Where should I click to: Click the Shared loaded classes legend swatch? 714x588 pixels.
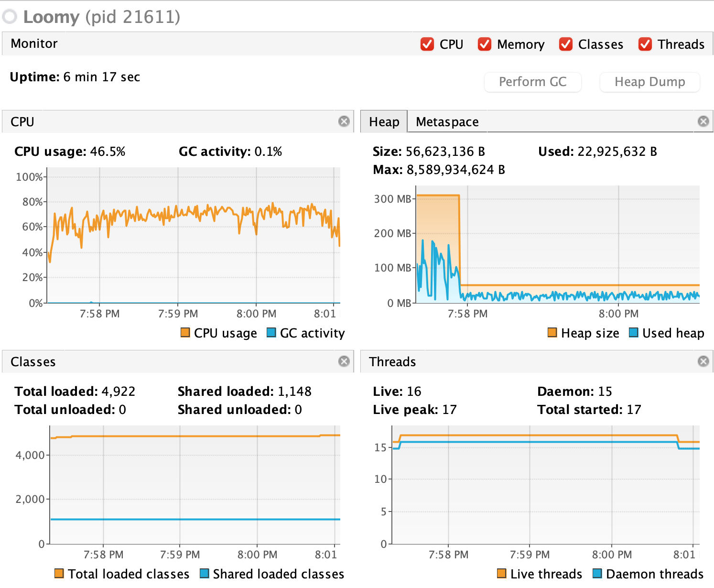pyautogui.click(x=204, y=573)
